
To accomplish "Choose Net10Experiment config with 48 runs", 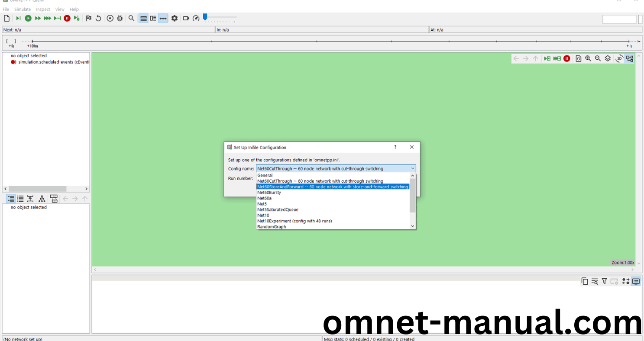I will click(294, 221).
